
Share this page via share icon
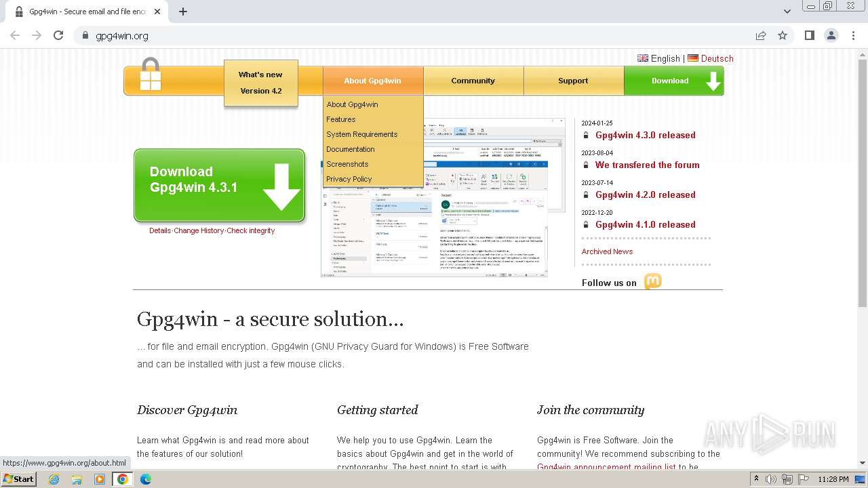pos(761,35)
